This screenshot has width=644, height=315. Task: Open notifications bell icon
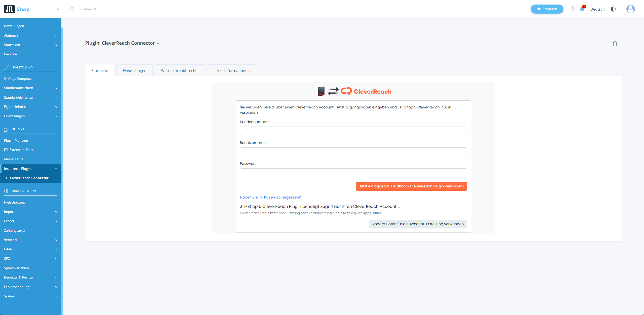pyautogui.click(x=582, y=9)
